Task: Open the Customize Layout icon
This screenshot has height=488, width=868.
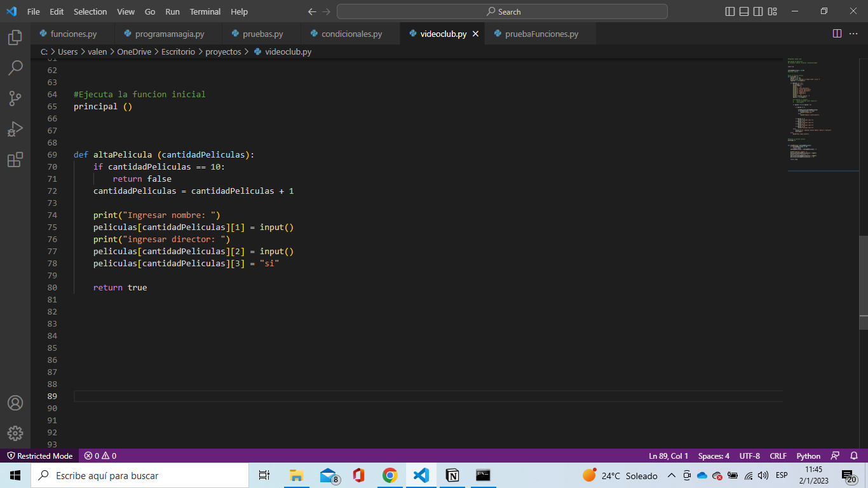Action: click(x=773, y=11)
